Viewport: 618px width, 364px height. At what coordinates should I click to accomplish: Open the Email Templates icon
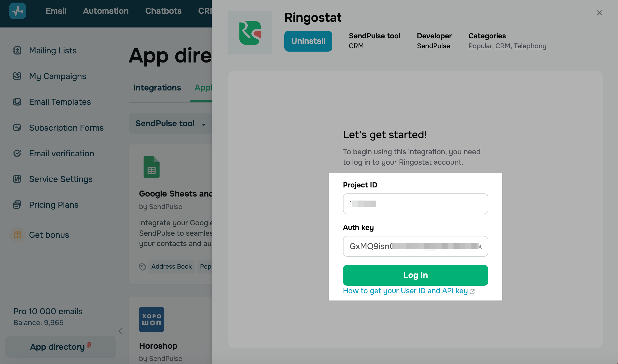point(17,102)
